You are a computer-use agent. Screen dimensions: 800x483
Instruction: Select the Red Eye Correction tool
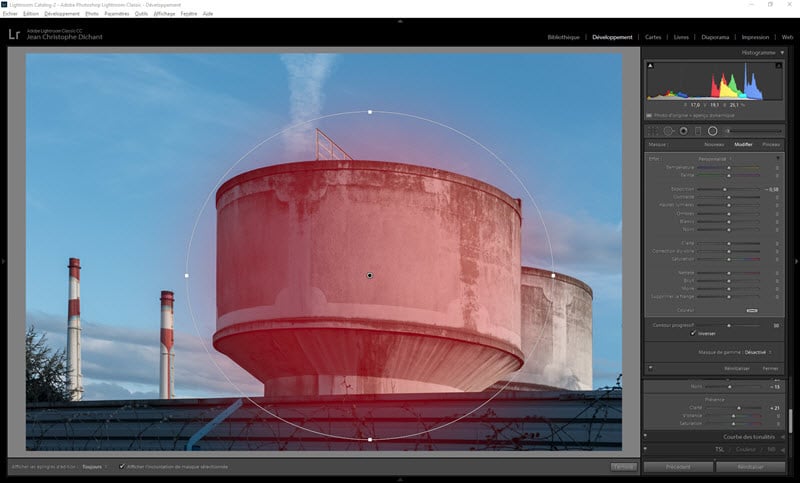683,132
